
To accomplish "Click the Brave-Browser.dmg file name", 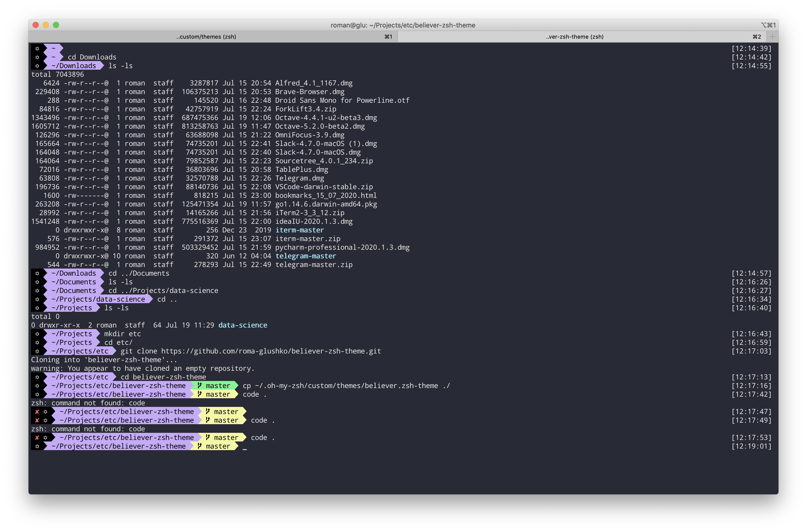I will point(310,92).
